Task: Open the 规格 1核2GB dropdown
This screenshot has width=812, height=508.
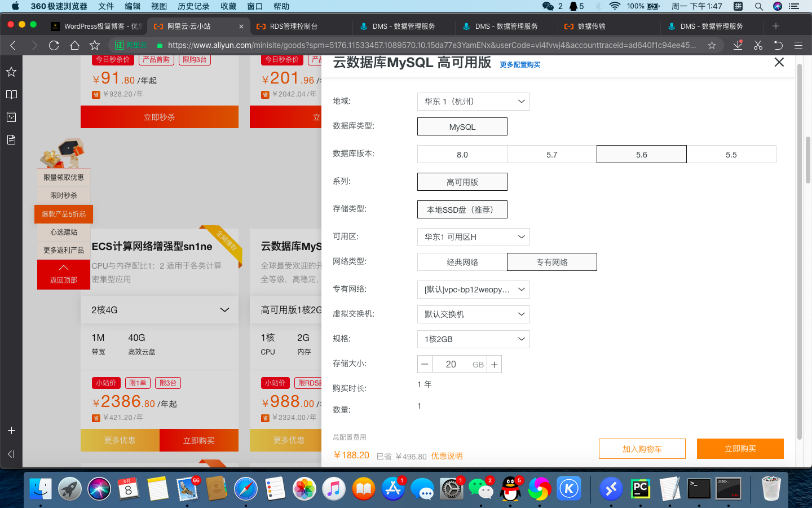Action: tap(474, 339)
